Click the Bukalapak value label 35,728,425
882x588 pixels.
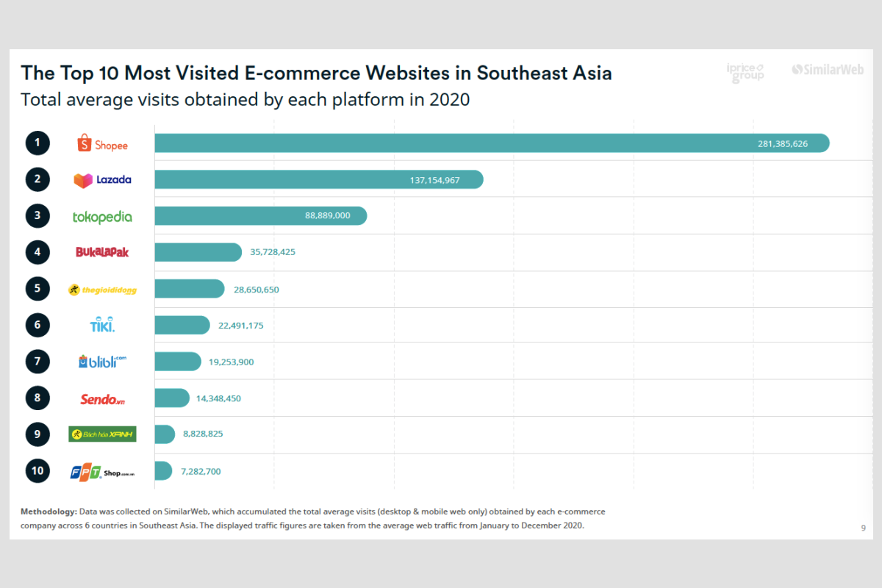coord(273,252)
